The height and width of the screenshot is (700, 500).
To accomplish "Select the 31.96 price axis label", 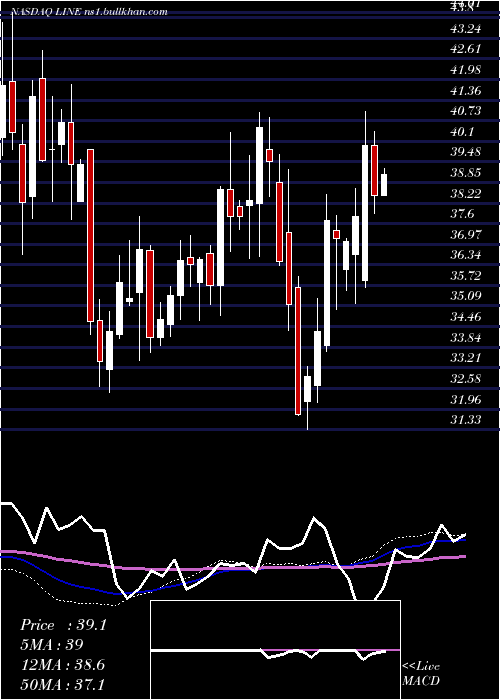I will coord(466,399).
